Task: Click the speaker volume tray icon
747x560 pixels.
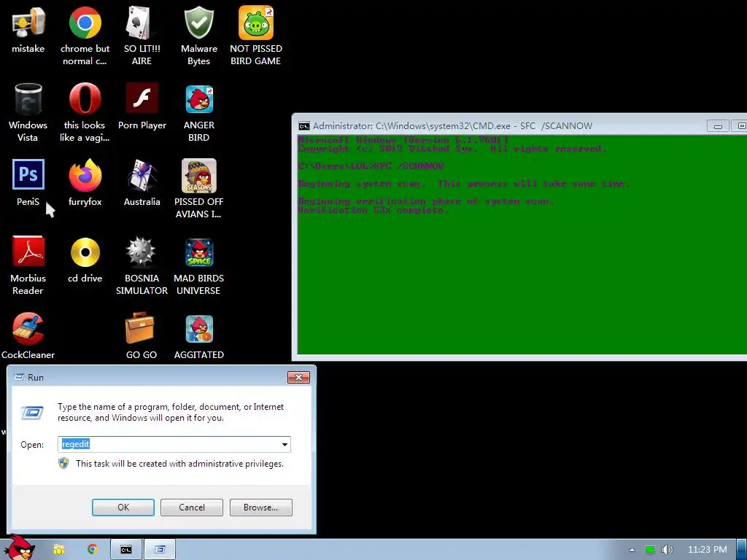Action: [667, 550]
